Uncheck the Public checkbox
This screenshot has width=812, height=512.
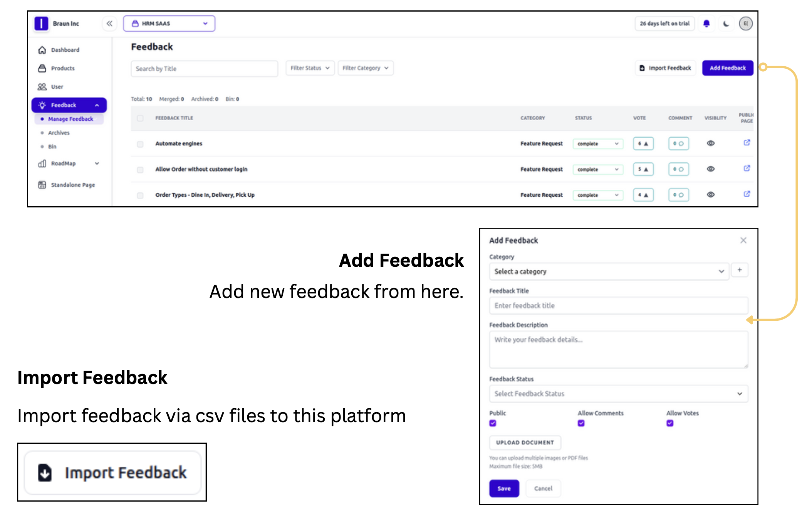point(493,423)
